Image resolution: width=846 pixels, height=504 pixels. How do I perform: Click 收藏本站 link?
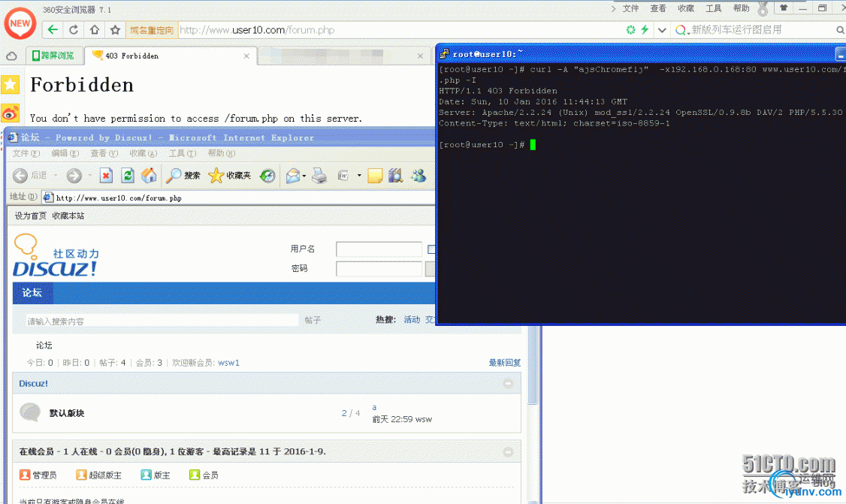pos(68,216)
